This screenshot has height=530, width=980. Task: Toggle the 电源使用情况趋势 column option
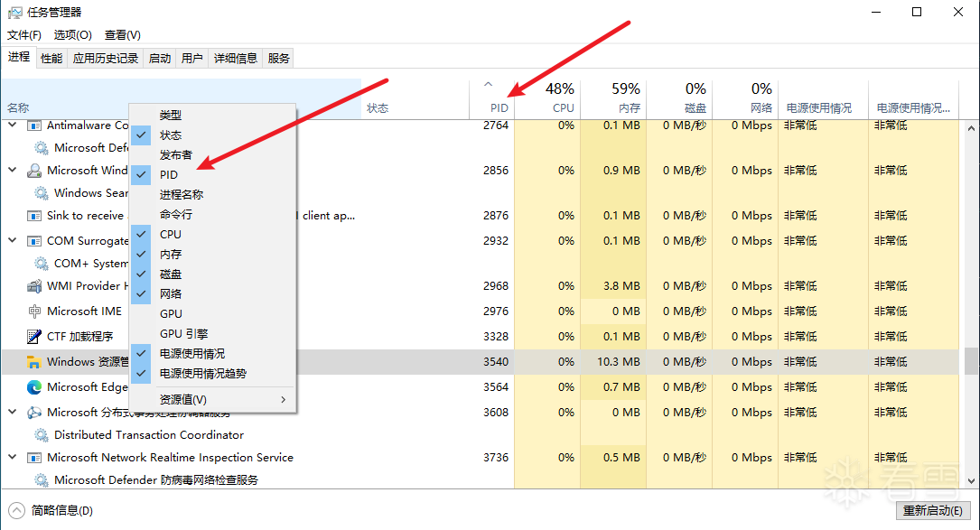click(202, 374)
